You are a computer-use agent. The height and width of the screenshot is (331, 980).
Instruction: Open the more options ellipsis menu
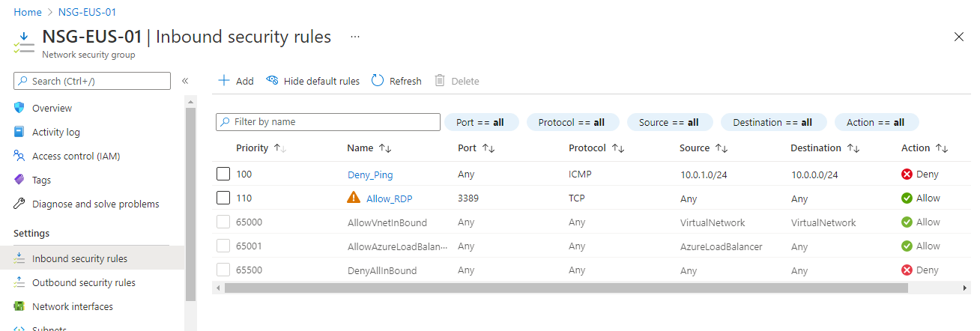pos(355,37)
